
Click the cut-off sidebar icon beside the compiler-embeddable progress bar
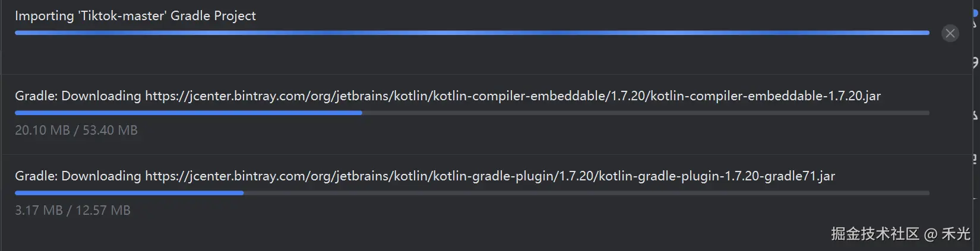(975, 115)
